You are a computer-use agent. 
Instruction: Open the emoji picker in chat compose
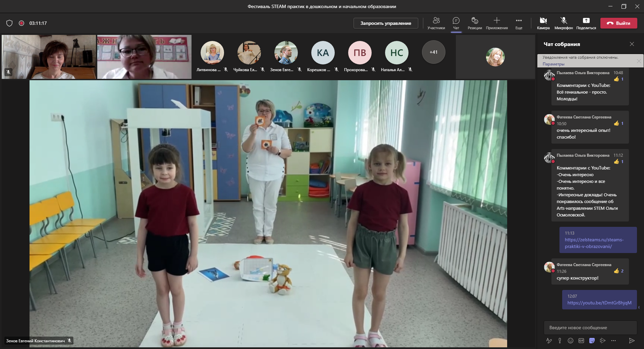tap(571, 341)
